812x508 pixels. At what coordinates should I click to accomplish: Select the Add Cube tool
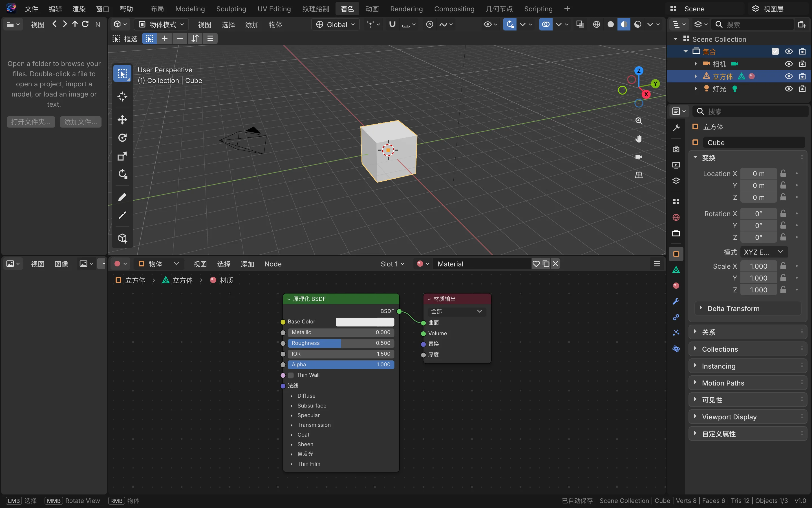[122, 238]
